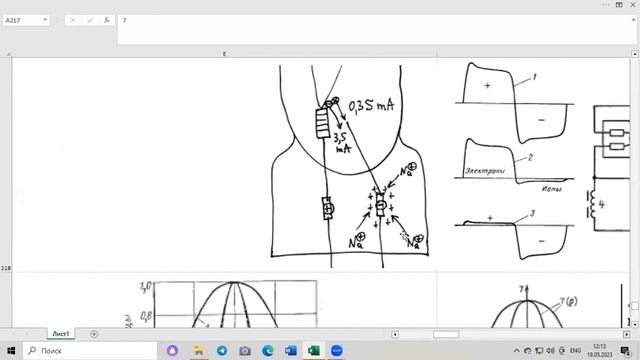Add a new sheet with plus button
This screenshot has width=640, height=360.
click(94, 334)
